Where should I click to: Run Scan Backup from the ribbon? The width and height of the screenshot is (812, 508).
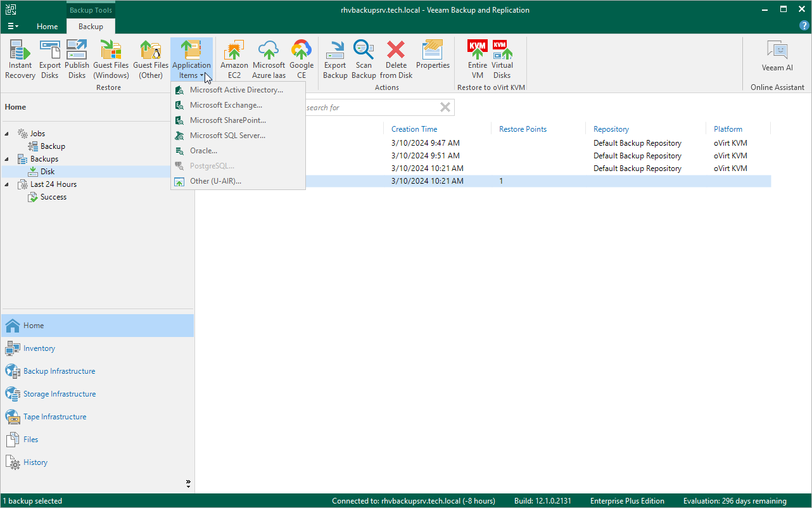(364, 60)
